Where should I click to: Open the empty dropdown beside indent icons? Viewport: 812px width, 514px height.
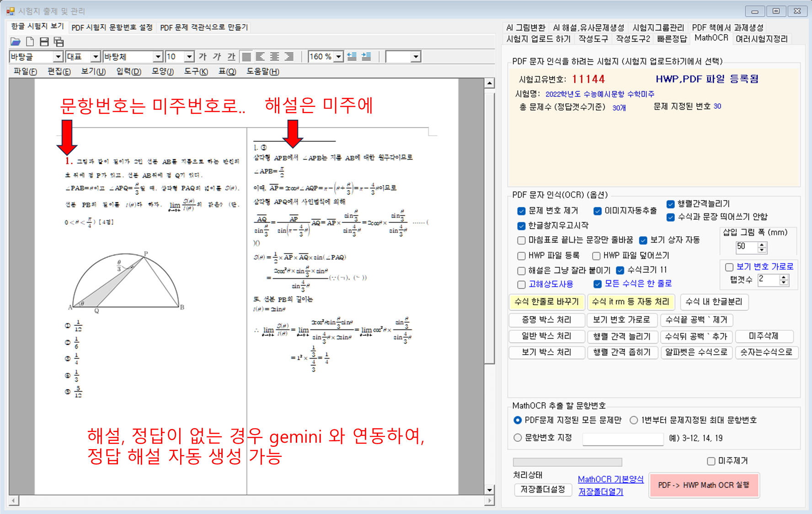(x=416, y=57)
